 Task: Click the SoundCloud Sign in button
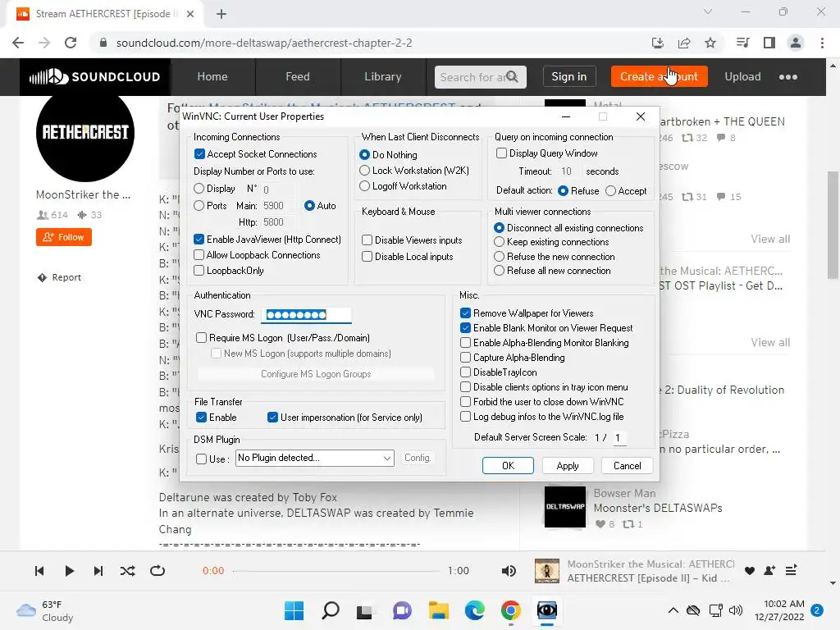pyautogui.click(x=569, y=76)
